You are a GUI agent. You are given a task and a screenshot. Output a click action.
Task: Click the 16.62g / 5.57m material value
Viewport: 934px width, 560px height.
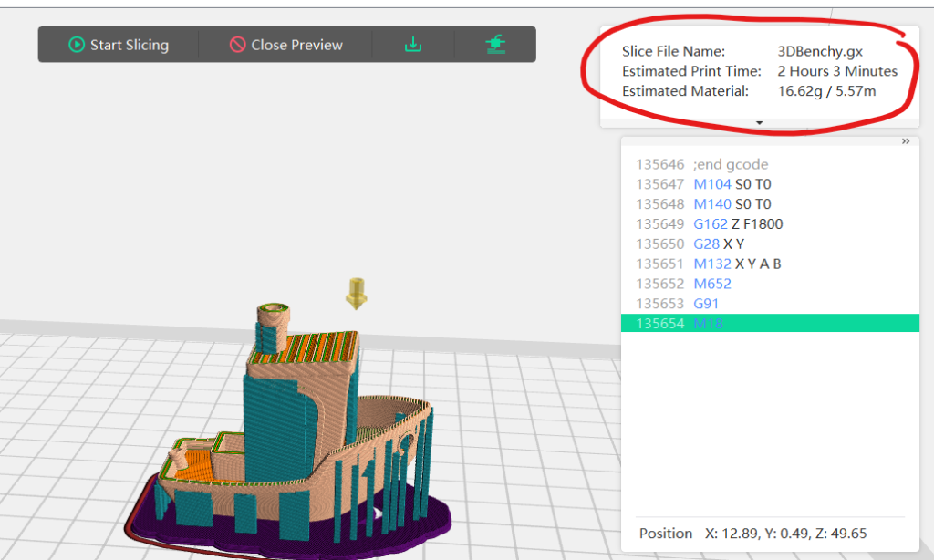click(x=826, y=91)
